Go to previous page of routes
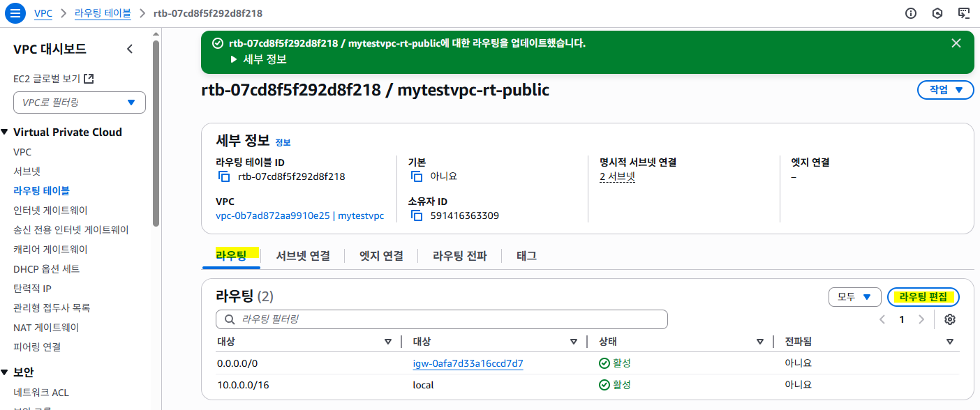The height and width of the screenshot is (410, 980). 882,319
